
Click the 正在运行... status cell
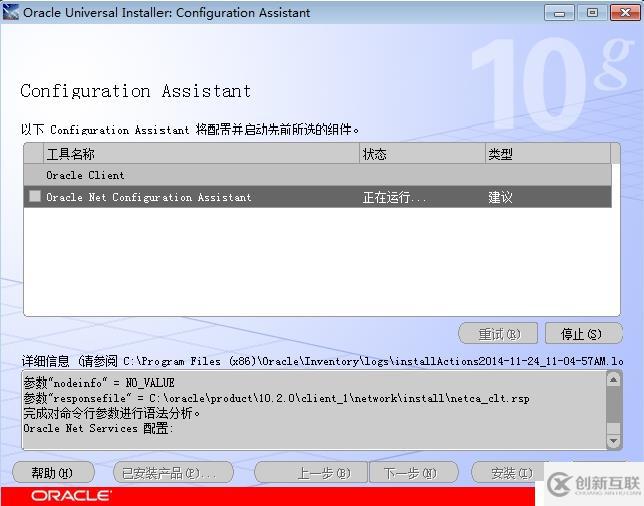(x=394, y=198)
